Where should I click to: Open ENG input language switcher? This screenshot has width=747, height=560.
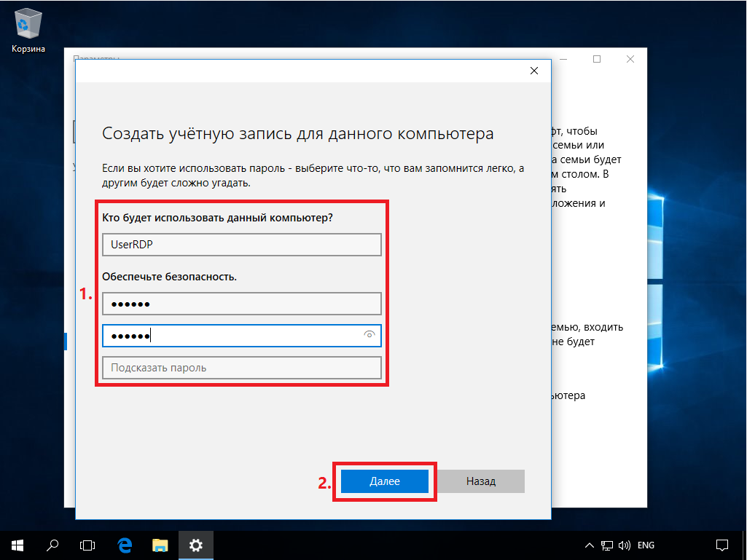(646, 545)
